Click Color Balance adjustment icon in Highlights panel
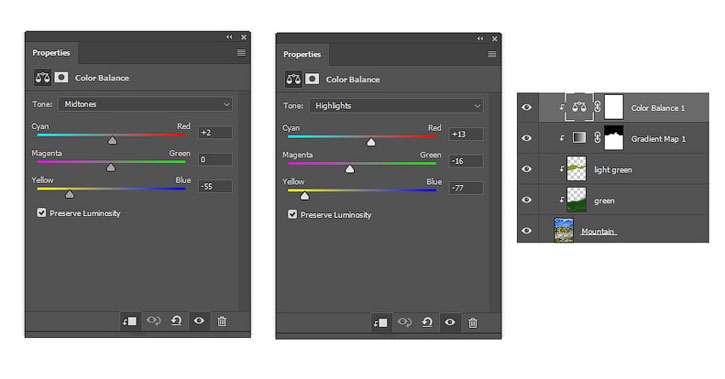725x379 pixels. point(294,79)
